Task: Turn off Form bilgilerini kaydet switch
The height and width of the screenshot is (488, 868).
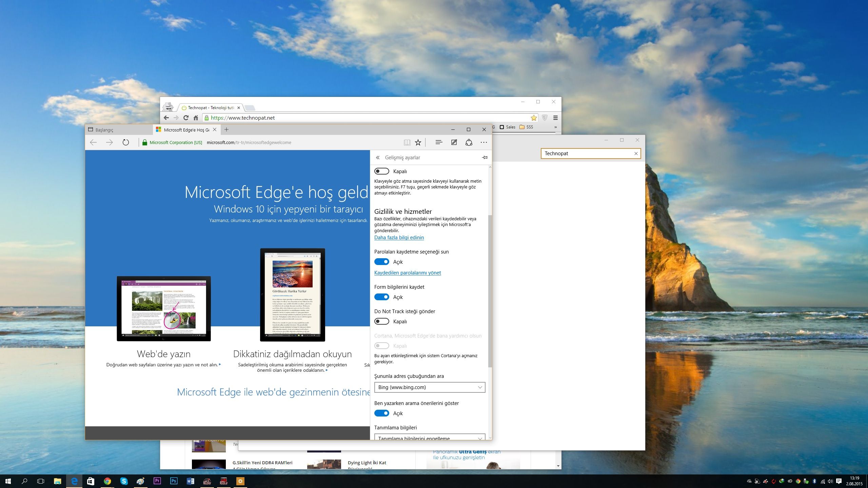Action: pos(381,297)
